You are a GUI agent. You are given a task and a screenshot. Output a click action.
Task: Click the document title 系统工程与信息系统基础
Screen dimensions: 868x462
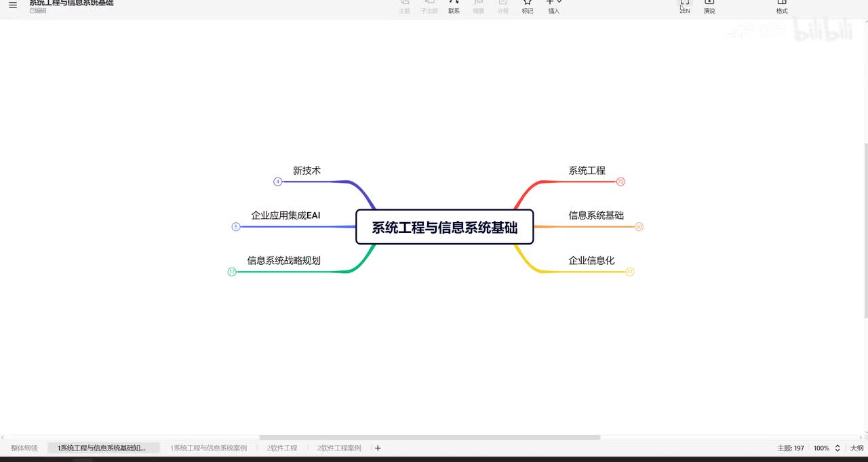pos(71,3)
